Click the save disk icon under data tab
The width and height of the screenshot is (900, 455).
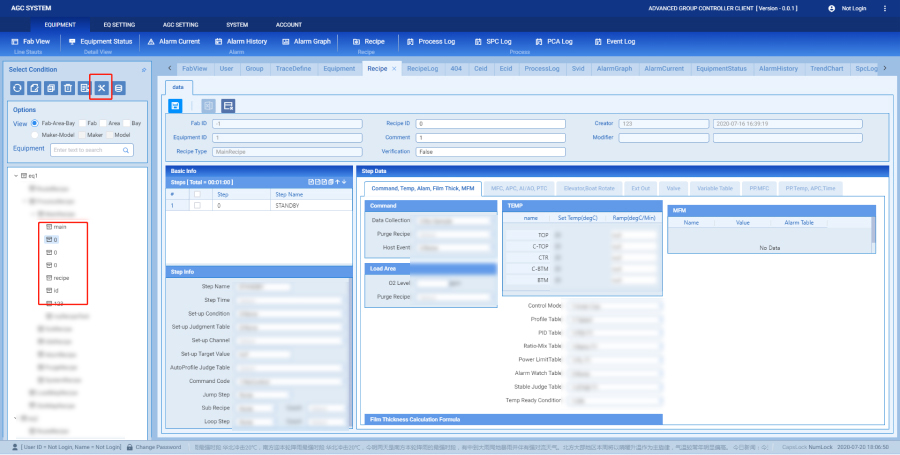point(176,105)
